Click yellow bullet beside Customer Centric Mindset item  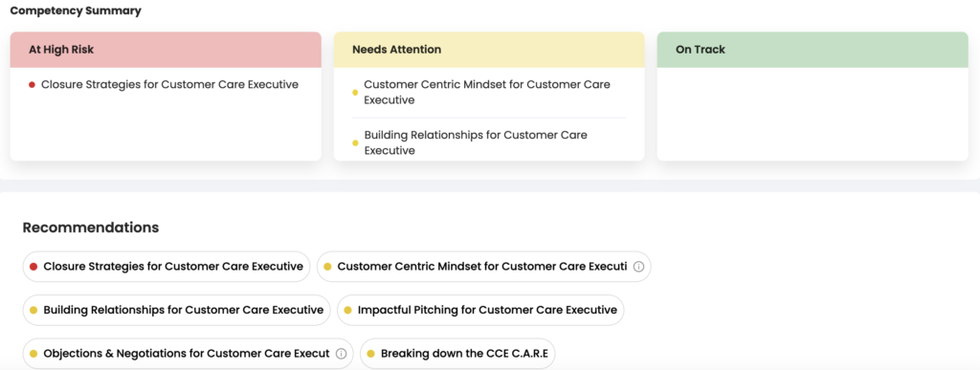pos(355,93)
